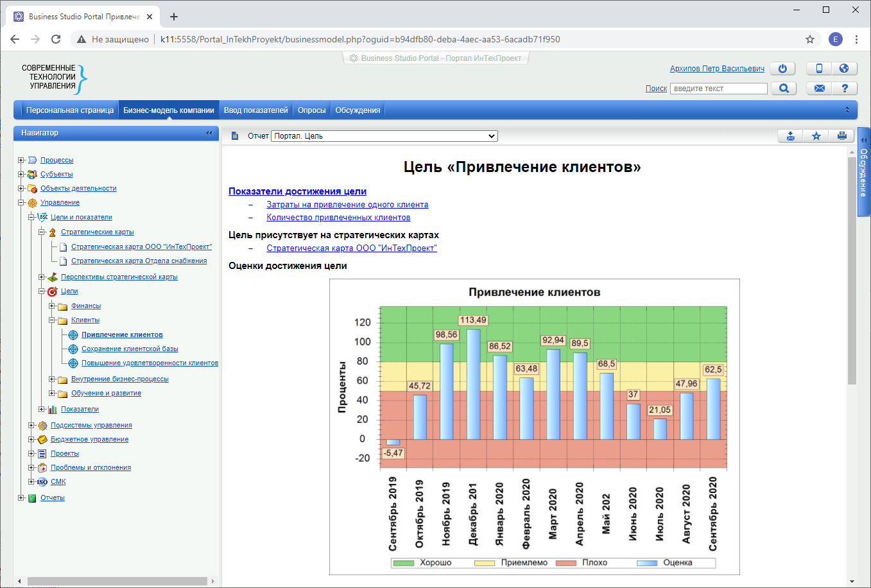Screen dimensions: 871x588
Task: Click the globe language icon
Action: pyautogui.click(x=844, y=69)
